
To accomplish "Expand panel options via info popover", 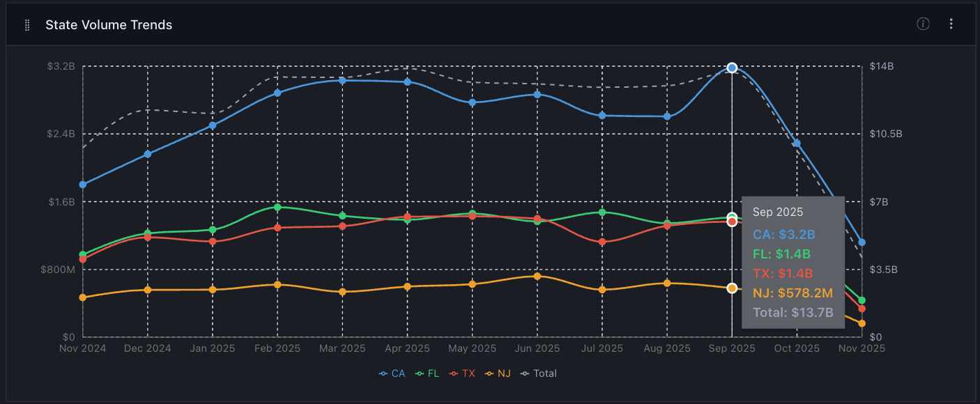I will tap(923, 23).
